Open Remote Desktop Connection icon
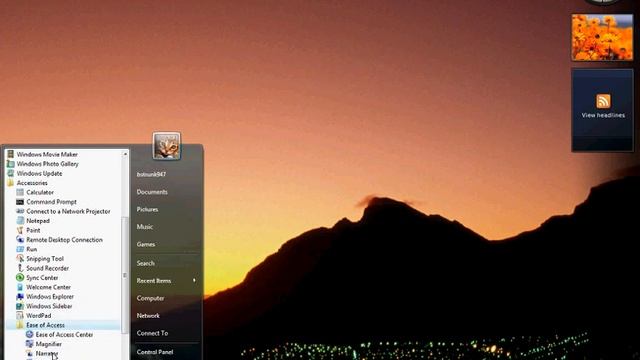Viewport: 640px width, 360px height. pos(20,240)
